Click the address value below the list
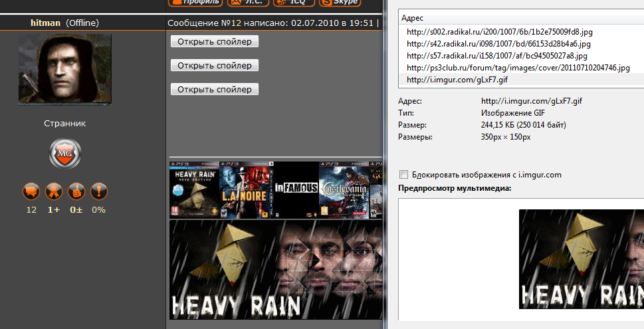 [x=532, y=101]
